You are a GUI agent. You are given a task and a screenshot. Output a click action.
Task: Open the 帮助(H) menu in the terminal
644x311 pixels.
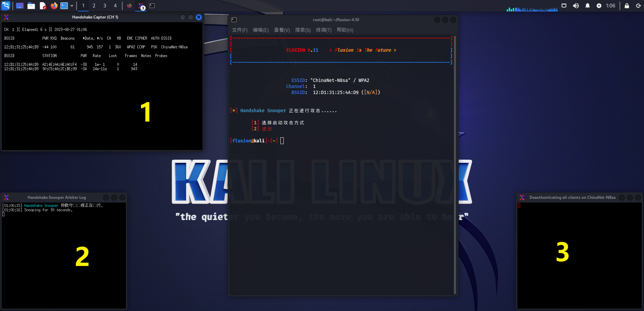345,30
